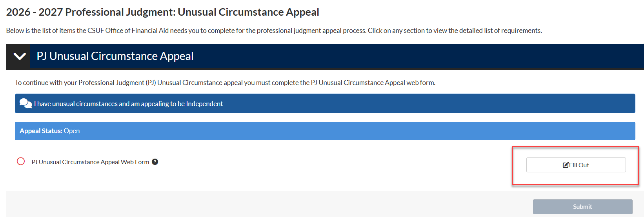
Task: Click the 'To continue with your Professional Judgment' instruction
Action: pyautogui.click(x=225, y=83)
